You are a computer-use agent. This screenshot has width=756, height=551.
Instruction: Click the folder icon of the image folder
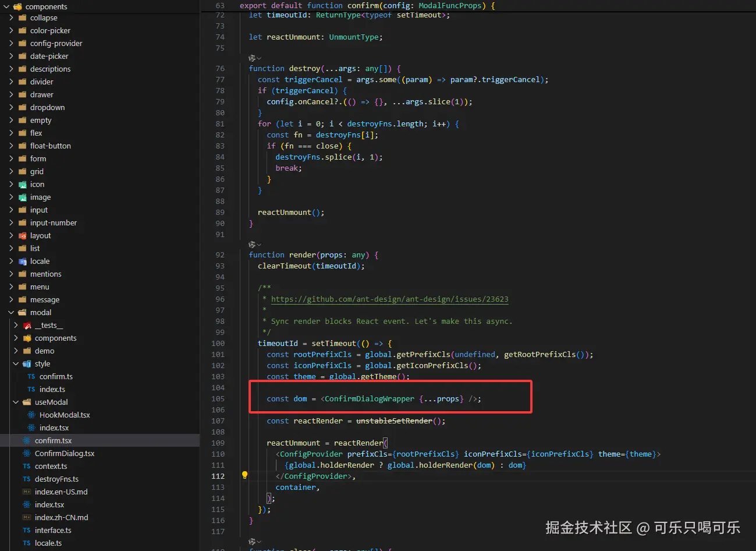pyautogui.click(x=22, y=197)
